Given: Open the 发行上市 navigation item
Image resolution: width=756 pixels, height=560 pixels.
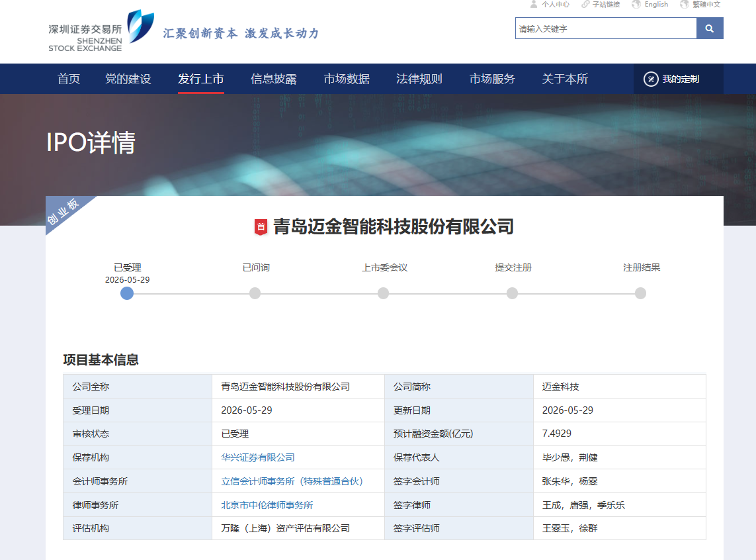Looking at the screenshot, I should tap(201, 79).
